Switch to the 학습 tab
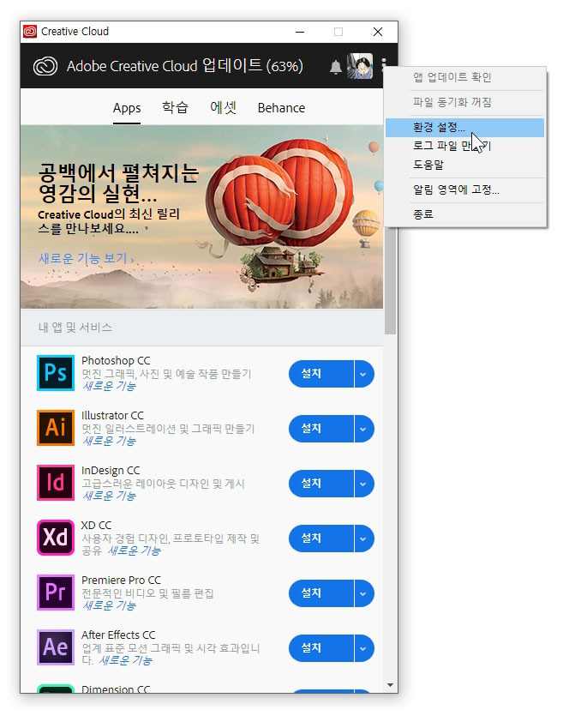 point(175,107)
